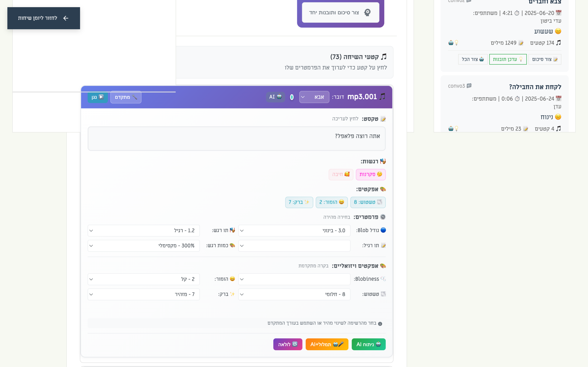Screen dimensions: 588x367
Task: Click the segment text field to edit
Action: pyautogui.click(x=236, y=138)
